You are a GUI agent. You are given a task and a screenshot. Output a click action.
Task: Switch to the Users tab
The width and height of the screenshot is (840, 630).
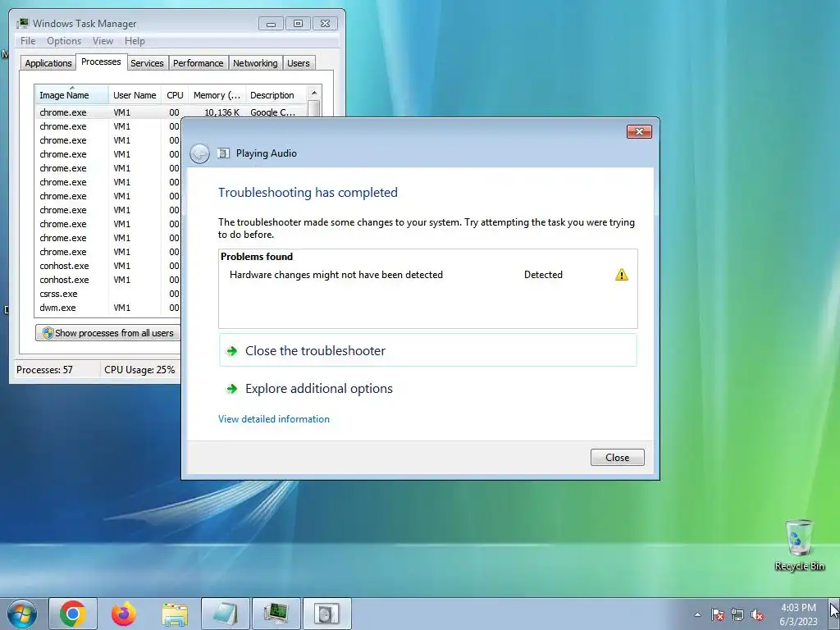(x=299, y=63)
